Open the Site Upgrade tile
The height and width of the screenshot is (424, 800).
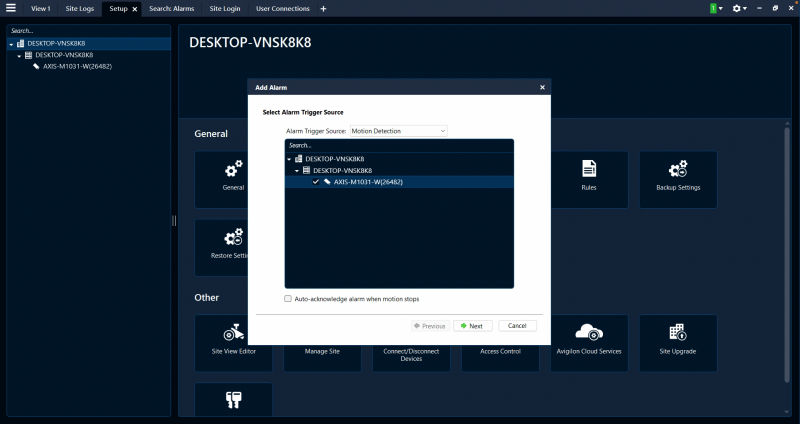(678, 343)
